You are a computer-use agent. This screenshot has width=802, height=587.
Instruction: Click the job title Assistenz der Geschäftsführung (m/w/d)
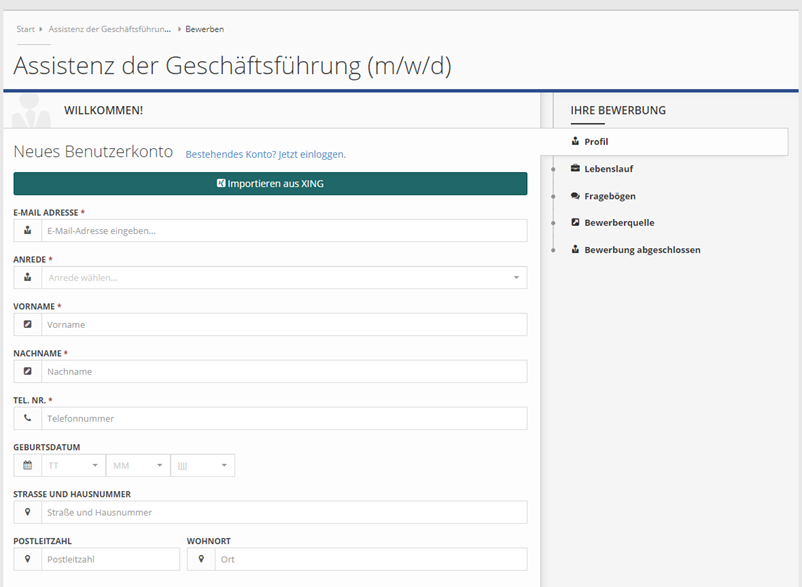tap(232, 65)
